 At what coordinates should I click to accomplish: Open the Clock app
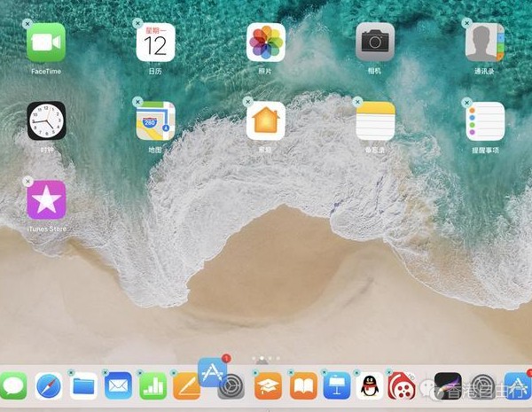pyautogui.click(x=46, y=120)
